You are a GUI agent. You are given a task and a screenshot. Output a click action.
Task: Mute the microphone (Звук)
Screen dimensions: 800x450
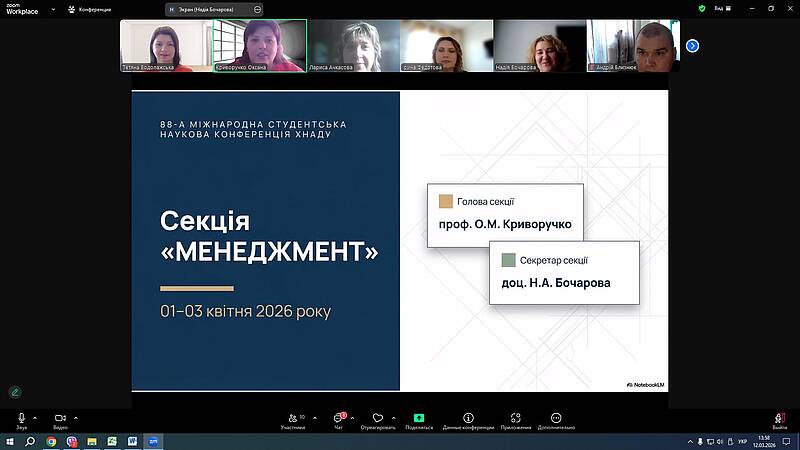click(21, 418)
